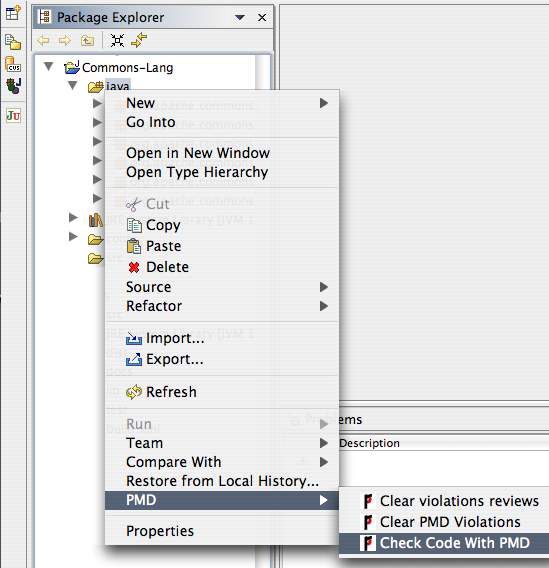The image size is (549, 568).
Task: Toggle Link with Editor arrows icon
Action: tap(139, 40)
